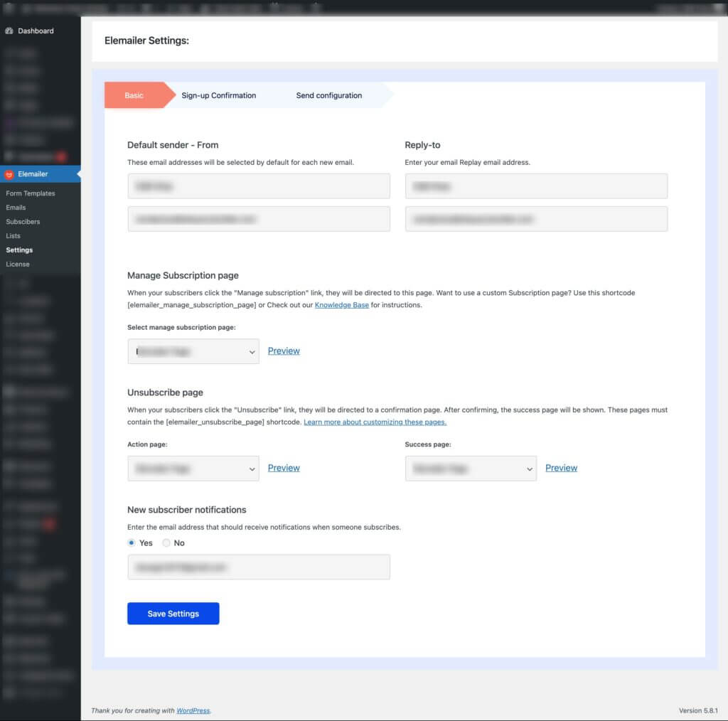Preview the unsubscribe Action page
Viewport: 728px width, 721px height.
click(284, 468)
